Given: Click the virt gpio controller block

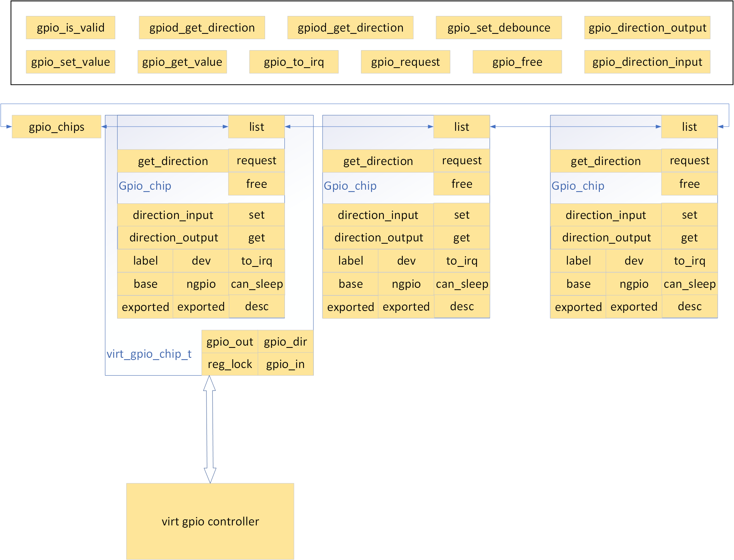Looking at the screenshot, I should coord(210,521).
